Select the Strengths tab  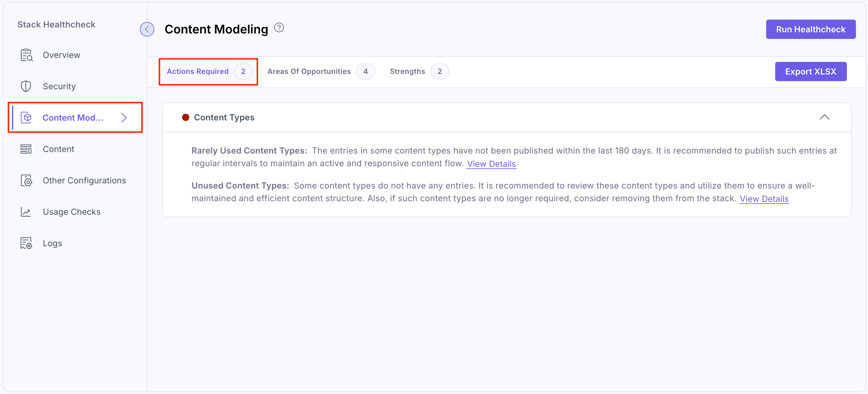tap(407, 71)
